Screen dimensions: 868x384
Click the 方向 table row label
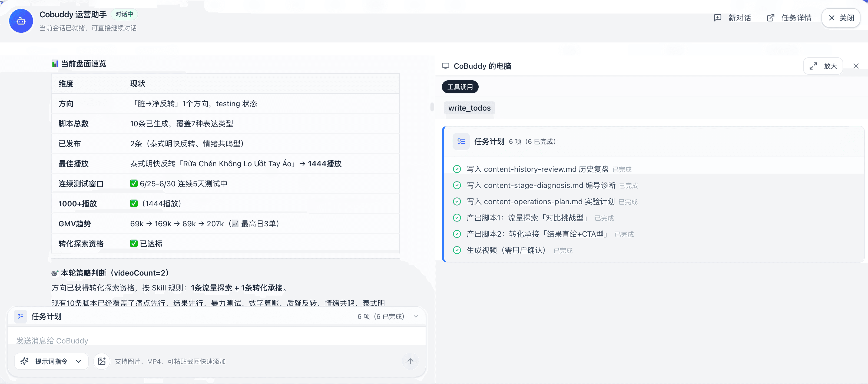coord(66,104)
